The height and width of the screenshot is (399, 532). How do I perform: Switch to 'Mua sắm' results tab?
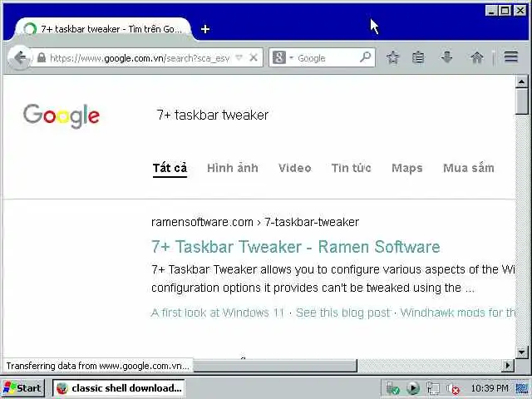pos(469,168)
